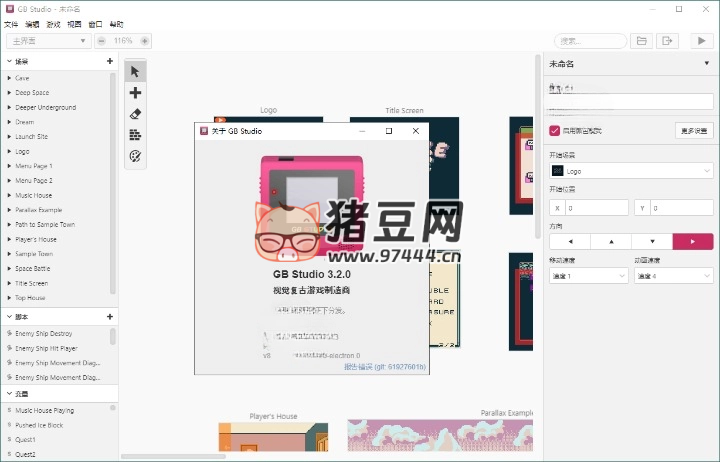This screenshot has height=462, width=720.
Task: Open the starting scene Logo dropdown
Action: 631,171
